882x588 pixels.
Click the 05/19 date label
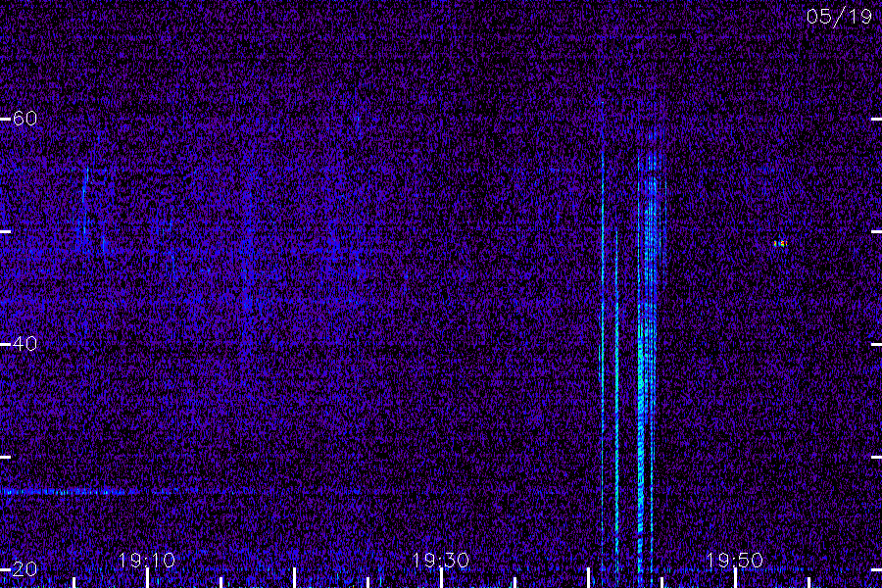[x=839, y=17]
